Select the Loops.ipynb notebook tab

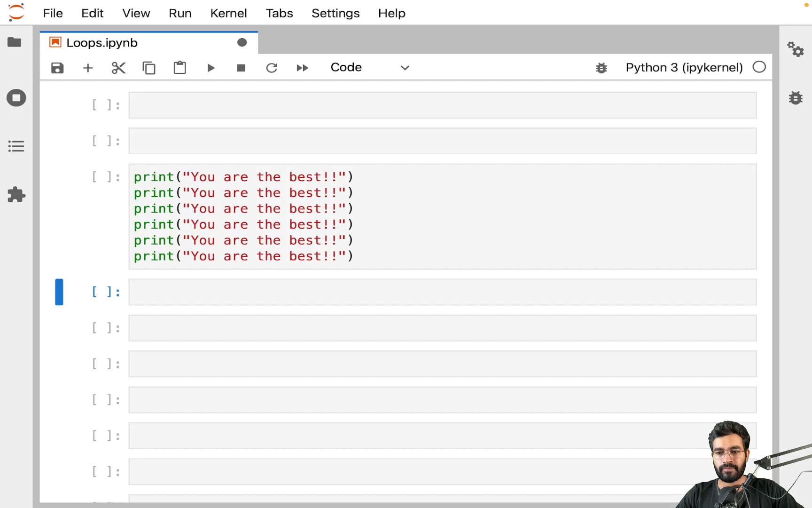click(149, 42)
